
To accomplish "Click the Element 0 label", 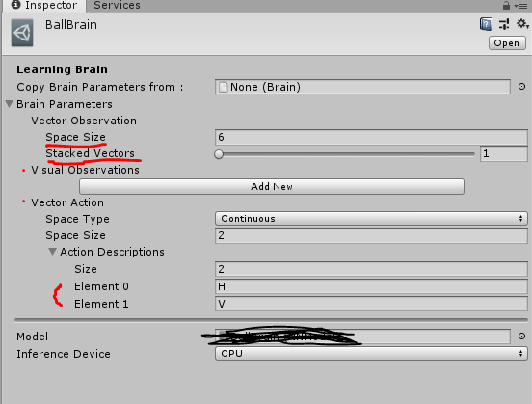I will pos(101,286).
